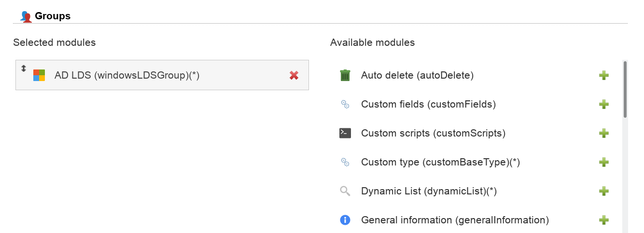The height and width of the screenshot is (233, 644).
Task: Add the Custom type module
Action: coord(603,163)
